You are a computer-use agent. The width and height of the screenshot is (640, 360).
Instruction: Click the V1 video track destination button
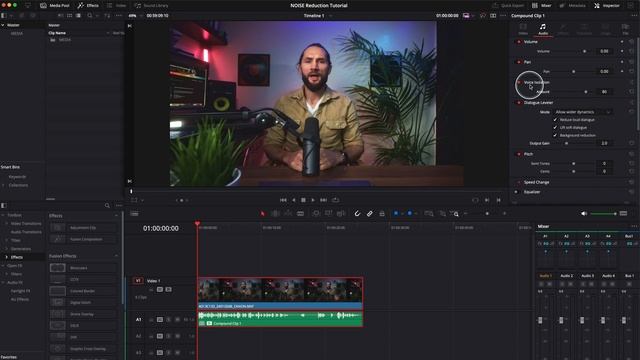tap(138, 280)
